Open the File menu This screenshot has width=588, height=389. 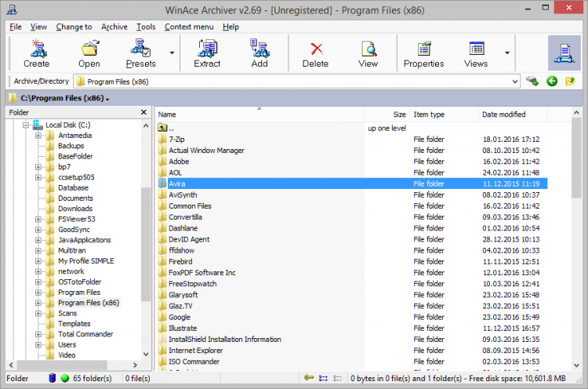16,27
